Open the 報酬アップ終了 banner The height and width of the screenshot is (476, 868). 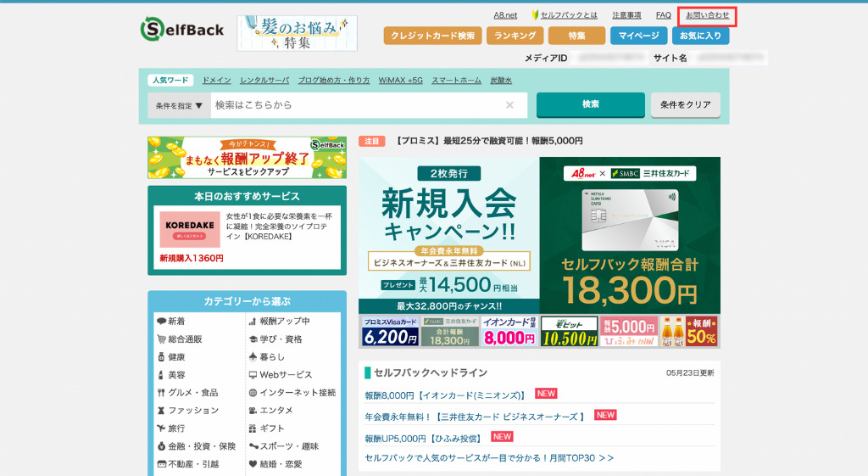247,157
